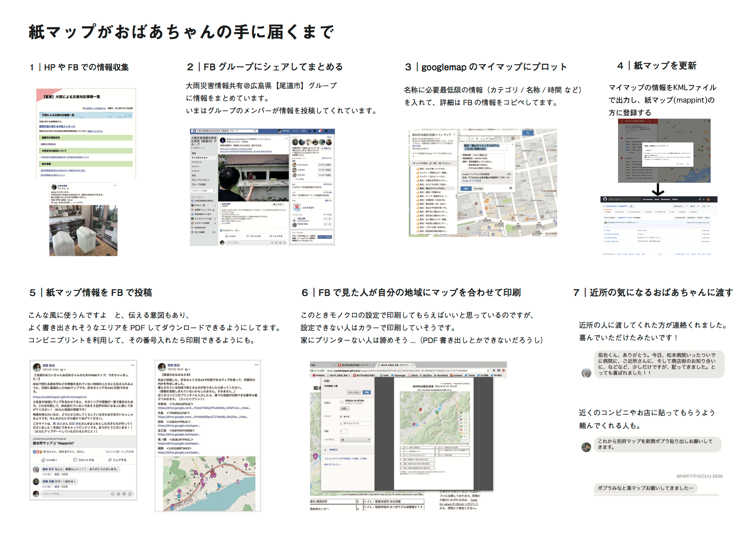Viewport: 756px width, 535px height.
Task: Click the page range text field in the print dialog
Action: (x=357, y=423)
